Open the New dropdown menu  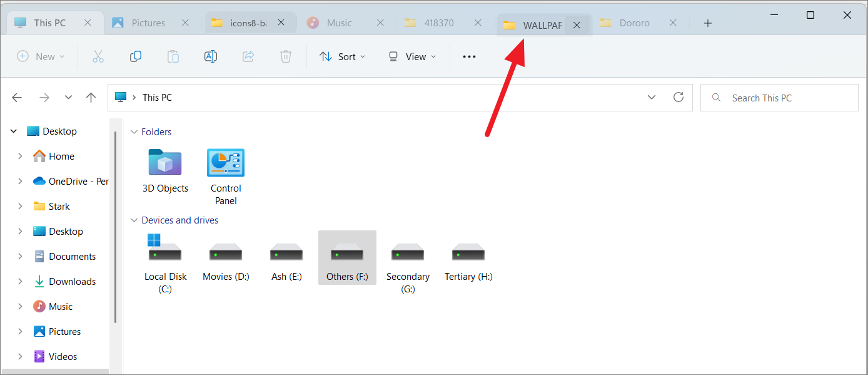[x=41, y=56]
